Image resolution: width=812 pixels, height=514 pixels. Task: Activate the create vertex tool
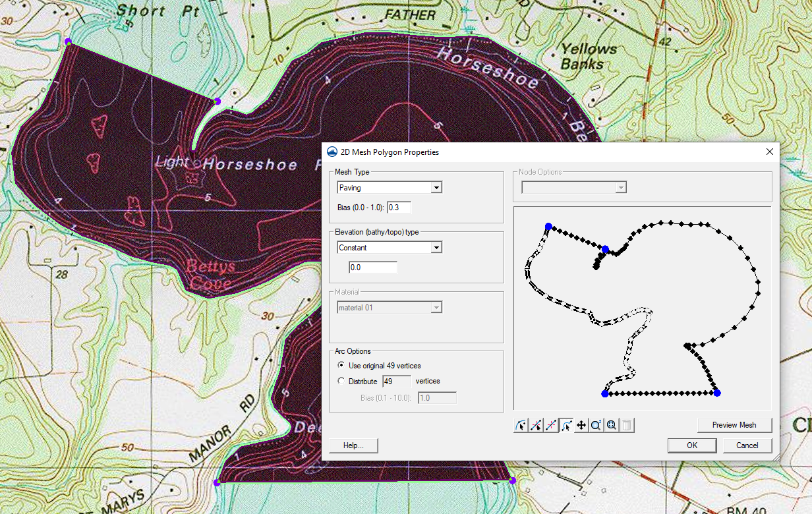click(x=535, y=425)
